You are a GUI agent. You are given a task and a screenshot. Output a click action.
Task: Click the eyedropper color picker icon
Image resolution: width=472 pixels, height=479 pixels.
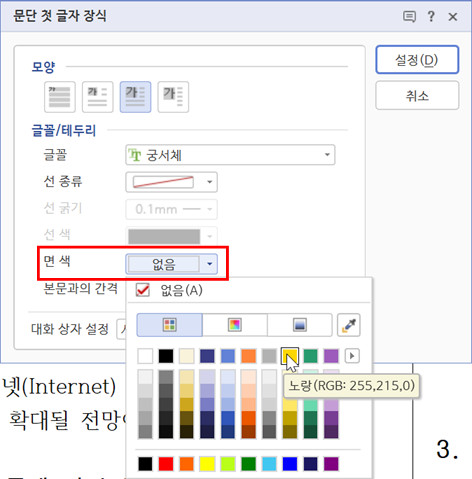pos(349,325)
